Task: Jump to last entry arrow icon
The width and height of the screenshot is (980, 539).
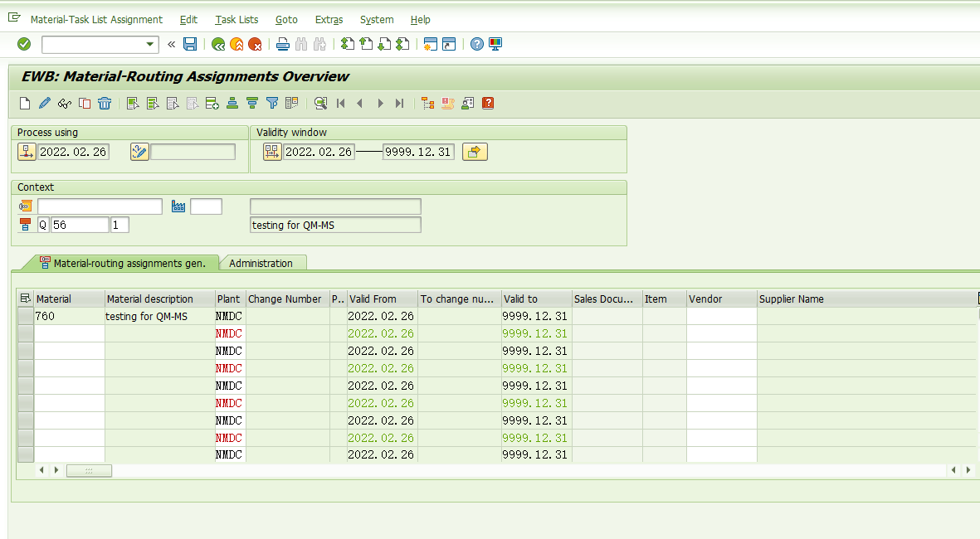Action: pyautogui.click(x=400, y=103)
